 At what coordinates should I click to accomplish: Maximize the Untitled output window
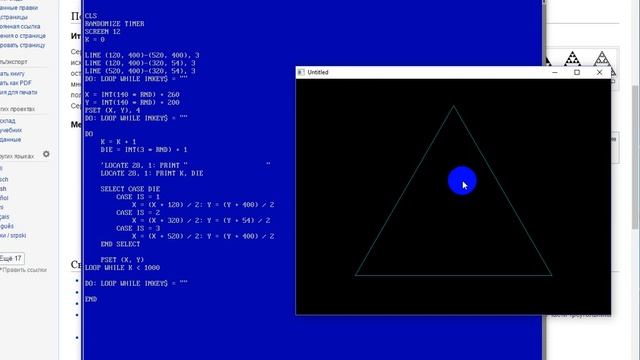[577, 72]
